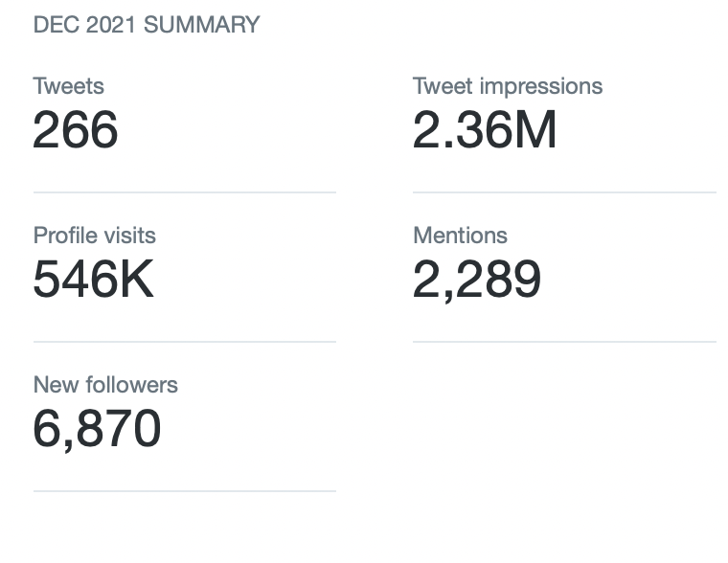Image resolution: width=728 pixels, height=563 pixels.
Task: Select the Tweet impressions label
Action: pyautogui.click(x=508, y=86)
